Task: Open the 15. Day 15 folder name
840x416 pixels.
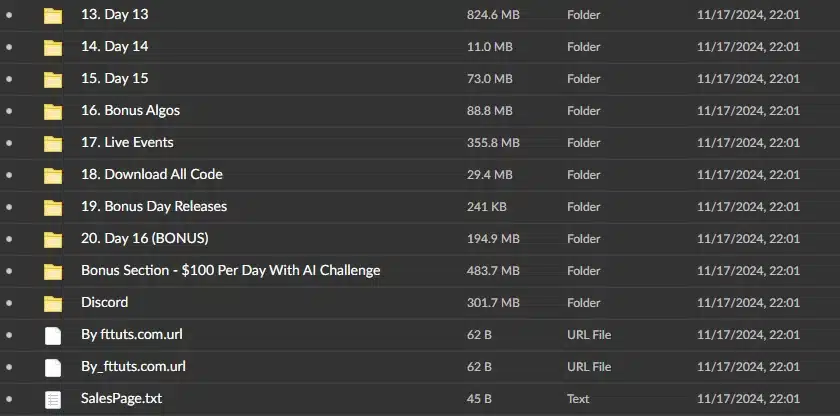Action: point(115,78)
